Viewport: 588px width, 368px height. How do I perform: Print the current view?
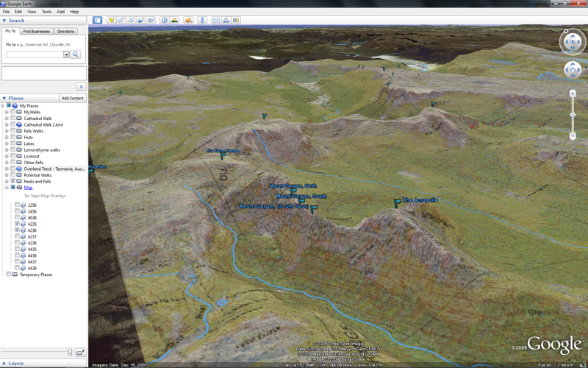pyautogui.click(x=226, y=21)
